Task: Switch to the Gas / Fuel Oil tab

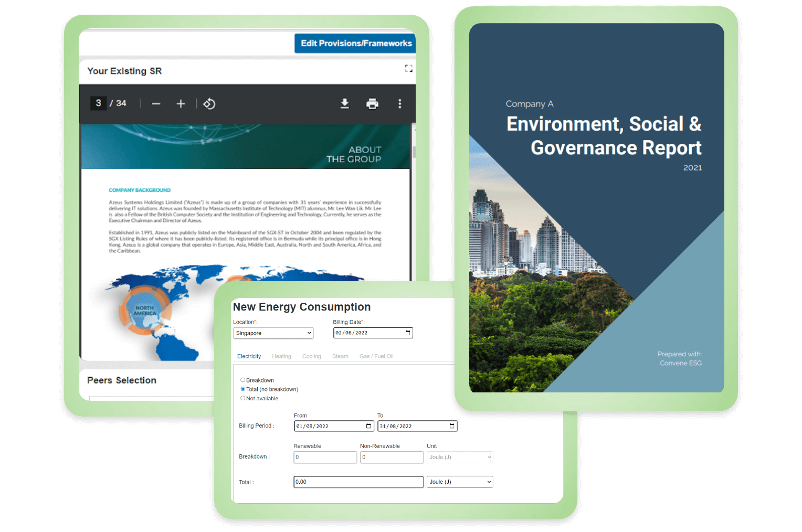Action: (x=376, y=356)
